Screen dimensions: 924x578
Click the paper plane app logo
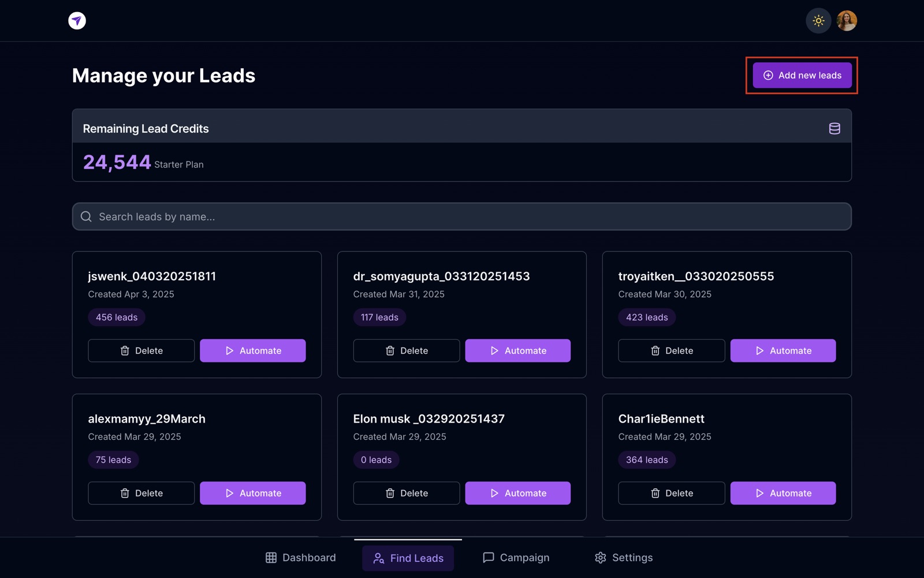pos(77,21)
